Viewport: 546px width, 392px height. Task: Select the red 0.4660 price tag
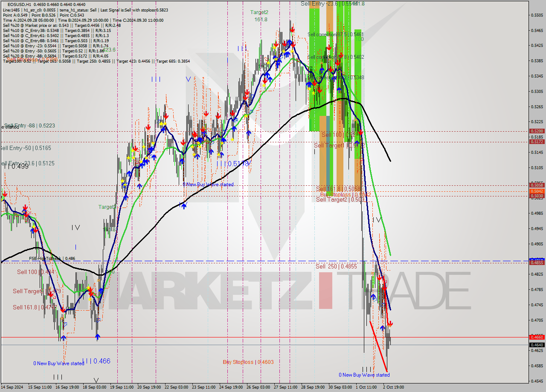537,337
